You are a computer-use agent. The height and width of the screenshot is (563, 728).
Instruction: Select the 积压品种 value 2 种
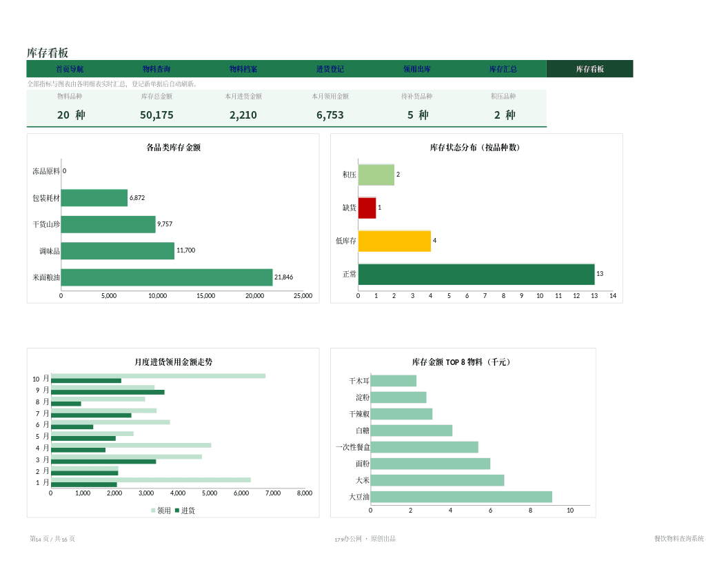pyautogui.click(x=505, y=115)
